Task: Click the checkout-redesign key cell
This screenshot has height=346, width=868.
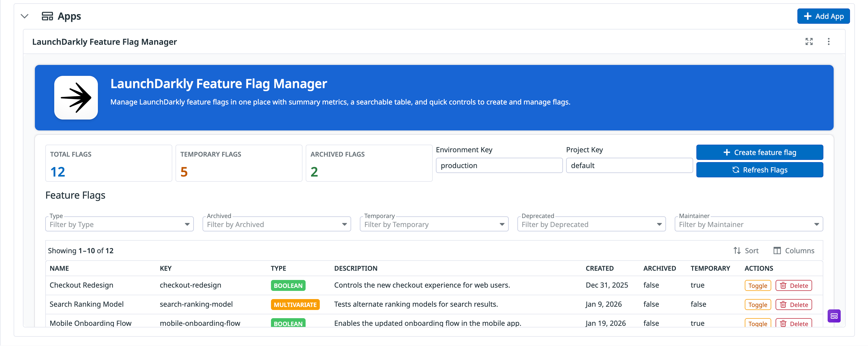Action: [190, 285]
